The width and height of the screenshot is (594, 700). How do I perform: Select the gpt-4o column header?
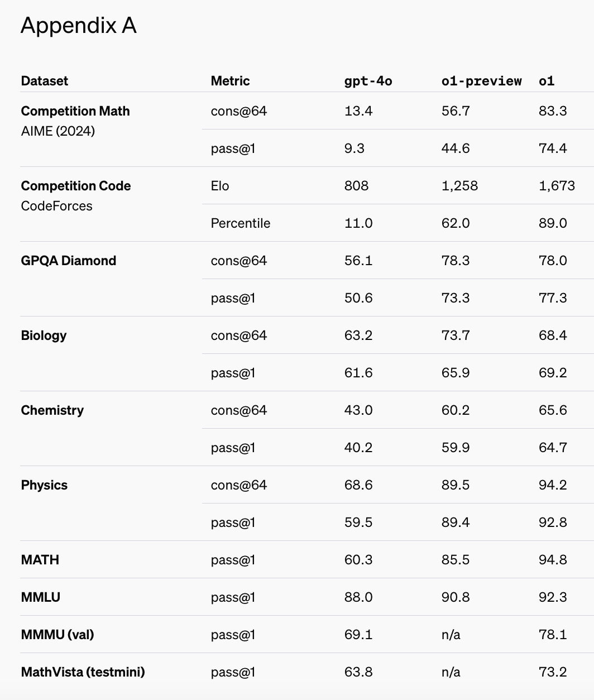tap(368, 81)
